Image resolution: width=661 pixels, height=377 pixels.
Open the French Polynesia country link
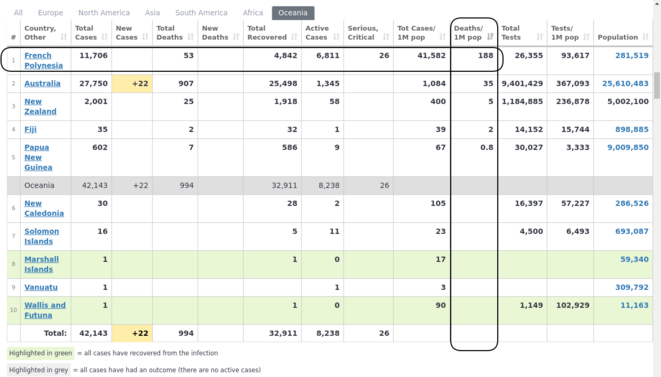pyautogui.click(x=43, y=60)
